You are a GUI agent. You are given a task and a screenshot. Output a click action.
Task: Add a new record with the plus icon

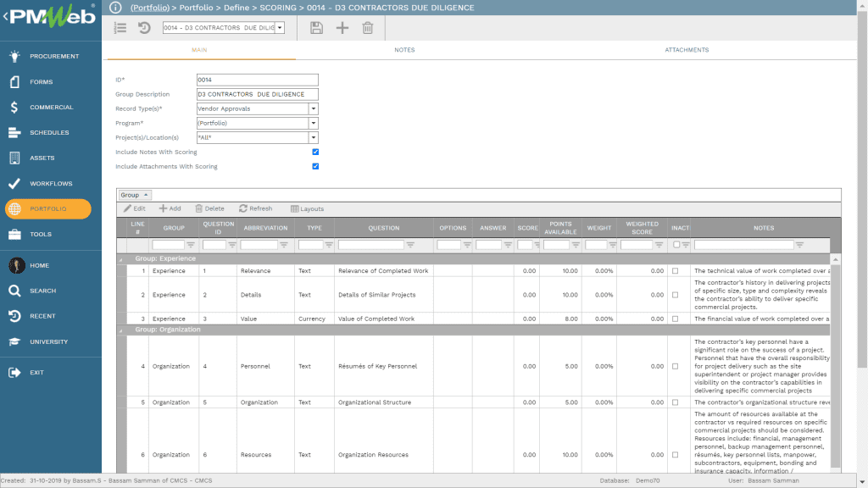pos(342,28)
